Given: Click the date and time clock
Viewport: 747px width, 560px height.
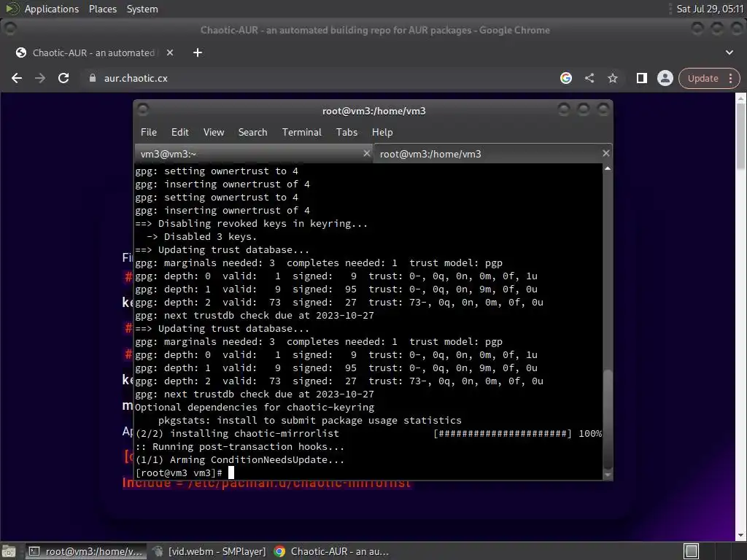Looking at the screenshot, I should click(x=709, y=9).
